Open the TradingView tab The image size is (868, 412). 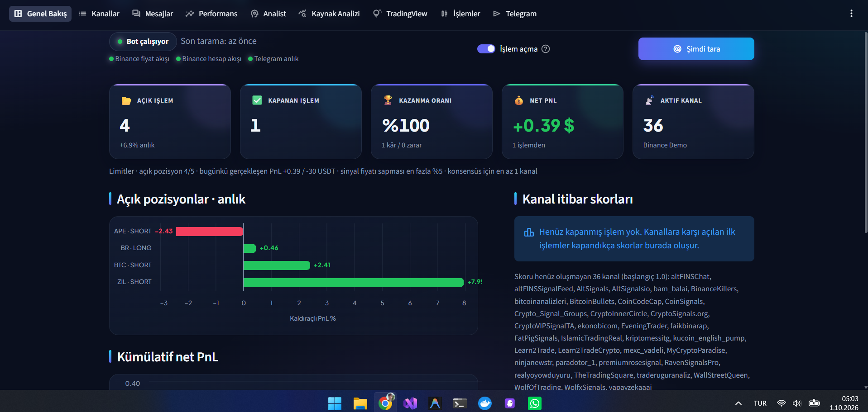tap(400, 14)
